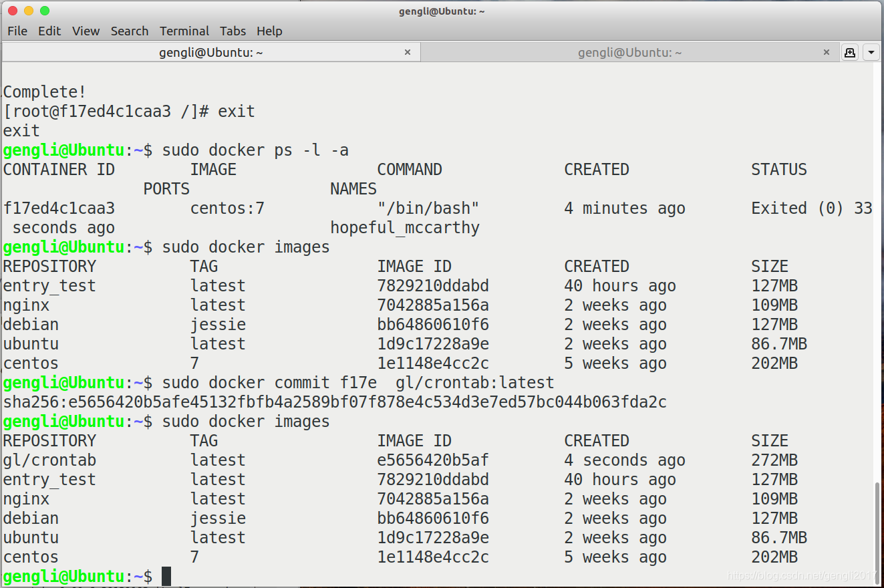884x588 pixels.
Task: Click the docker commit command text
Action: pos(358,383)
